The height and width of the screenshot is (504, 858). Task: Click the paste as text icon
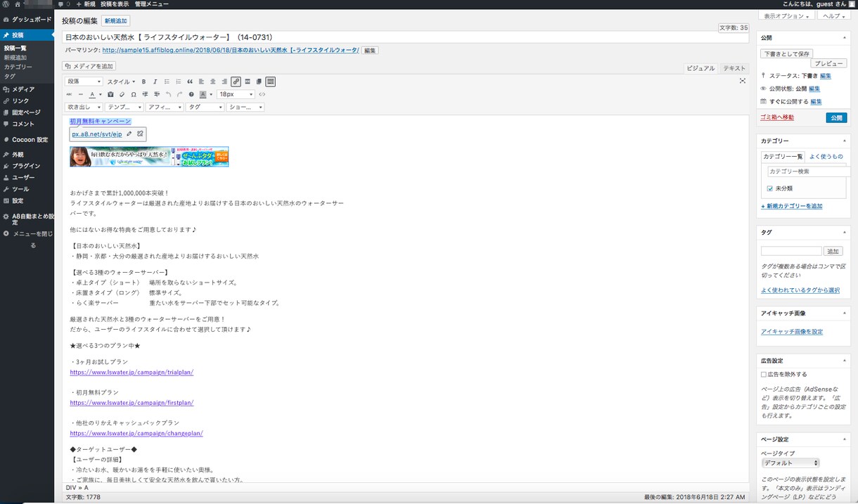[110, 94]
